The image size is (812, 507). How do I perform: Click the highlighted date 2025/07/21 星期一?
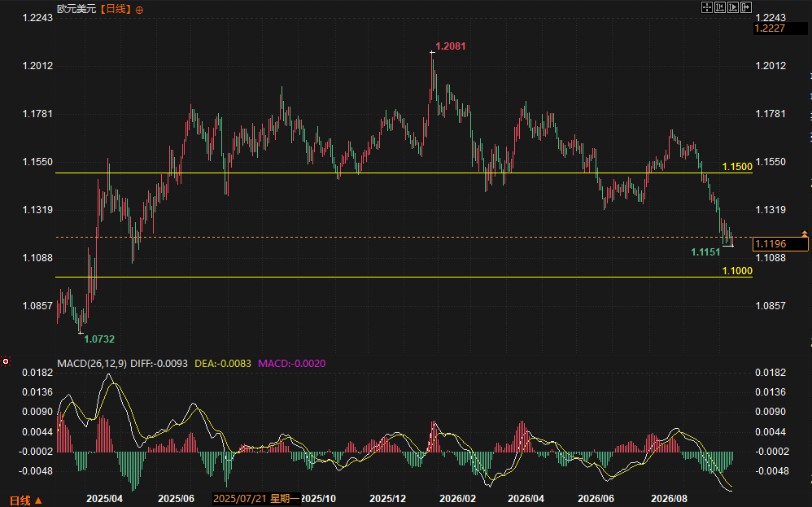(256, 499)
